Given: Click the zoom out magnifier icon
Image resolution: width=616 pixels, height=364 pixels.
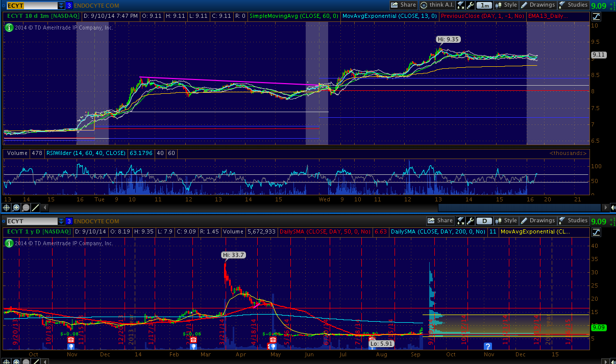Looking at the screenshot, I should click(26, 208).
